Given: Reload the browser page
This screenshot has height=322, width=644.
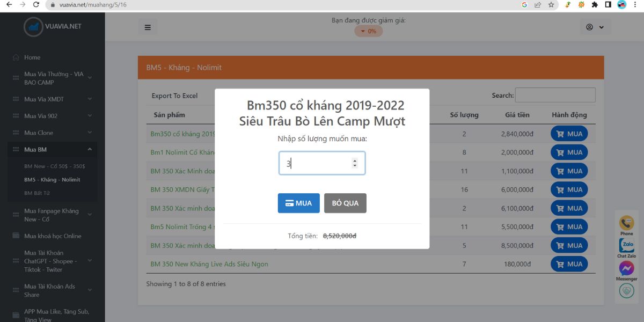Looking at the screenshot, I should (x=36, y=5).
